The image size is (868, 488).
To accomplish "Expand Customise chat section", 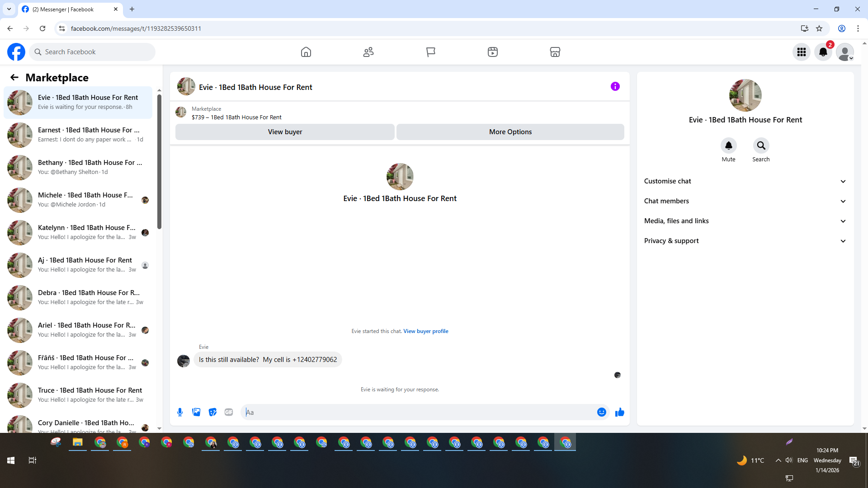I will click(745, 181).
